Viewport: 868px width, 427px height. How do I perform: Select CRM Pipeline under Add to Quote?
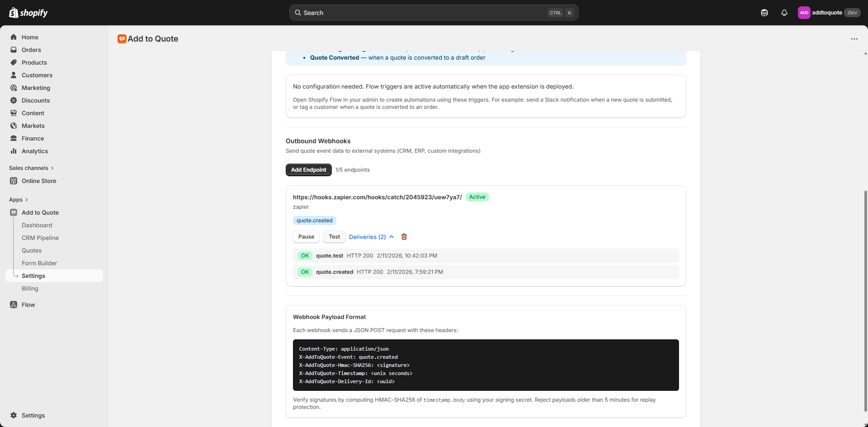pyautogui.click(x=40, y=238)
